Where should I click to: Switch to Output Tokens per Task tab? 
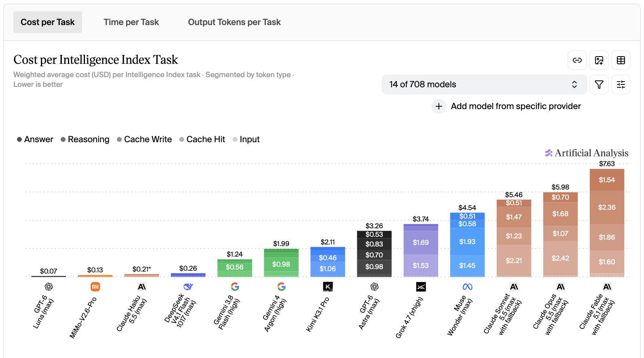pyautogui.click(x=234, y=22)
